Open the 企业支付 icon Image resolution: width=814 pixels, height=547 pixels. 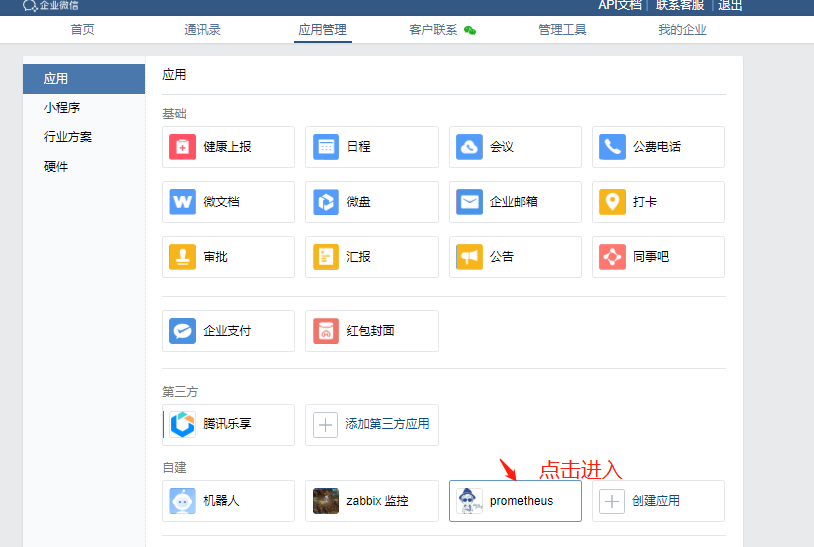(x=182, y=331)
